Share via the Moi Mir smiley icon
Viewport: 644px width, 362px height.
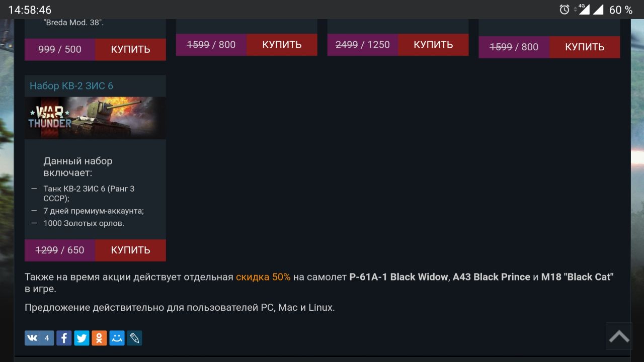click(117, 338)
